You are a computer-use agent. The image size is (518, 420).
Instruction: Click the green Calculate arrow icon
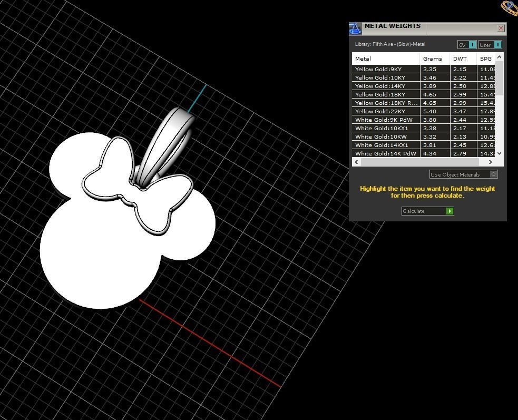pyautogui.click(x=449, y=211)
